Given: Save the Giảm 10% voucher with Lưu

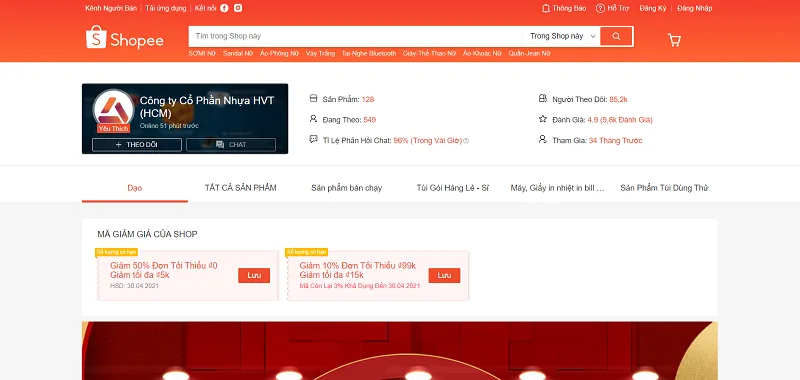Looking at the screenshot, I should pyautogui.click(x=444, y=275).
